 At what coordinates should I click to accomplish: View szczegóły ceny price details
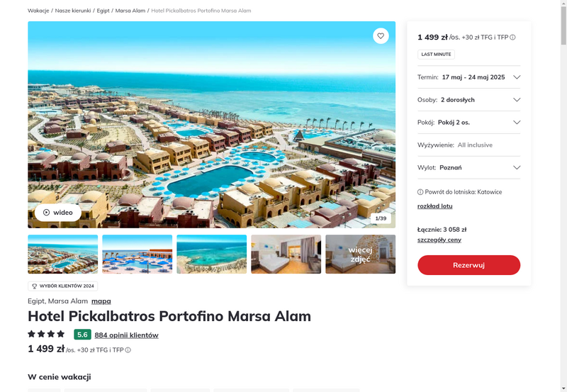point(439,240)
